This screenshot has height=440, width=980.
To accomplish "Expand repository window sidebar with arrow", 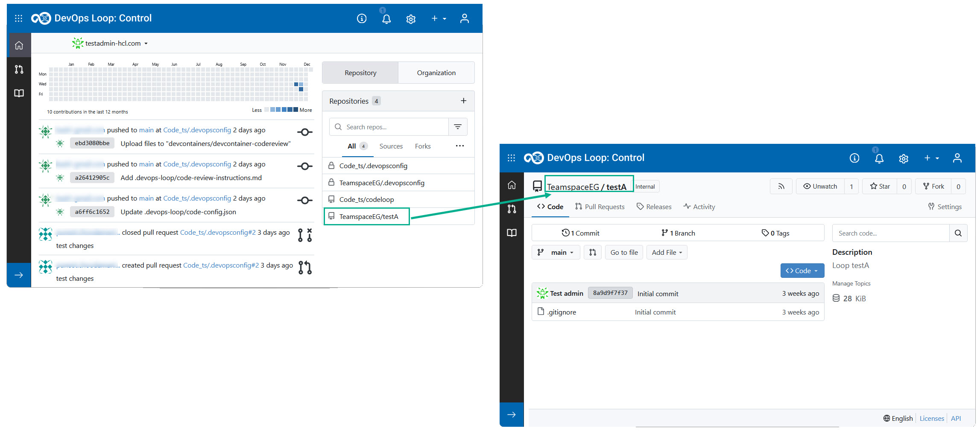I will [x=512, y=414].
